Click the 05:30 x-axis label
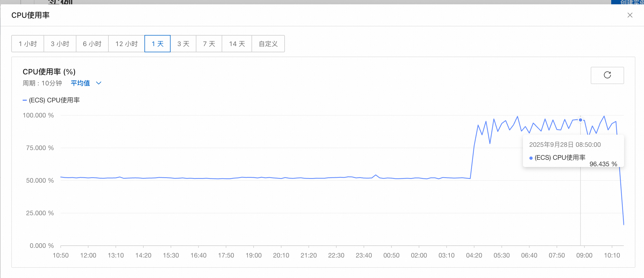The image size is (644, 278). pyautogui.click(x=502, y=255)
